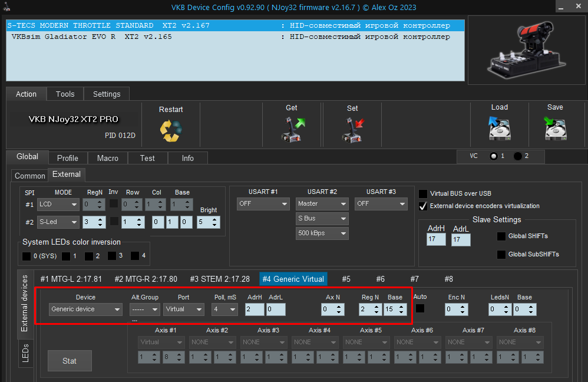The image size is (588, 382).
Task: Open the 500 kBps speed dropdown
Action: 322,233
